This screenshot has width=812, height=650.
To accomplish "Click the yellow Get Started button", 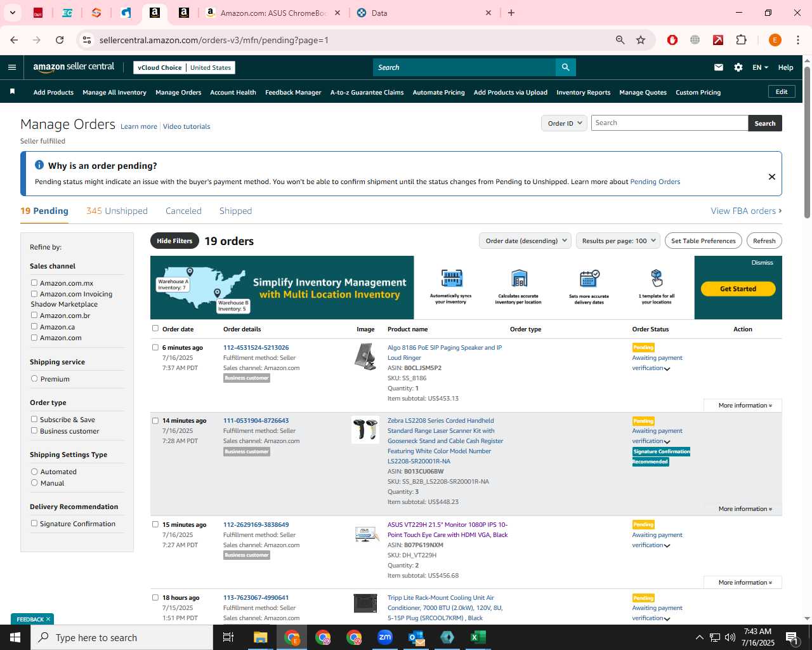I will coord(738,289).
